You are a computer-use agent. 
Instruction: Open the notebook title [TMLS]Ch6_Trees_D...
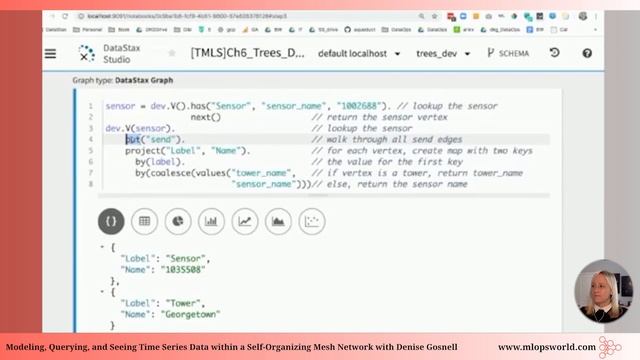click(x=247, y=53)
